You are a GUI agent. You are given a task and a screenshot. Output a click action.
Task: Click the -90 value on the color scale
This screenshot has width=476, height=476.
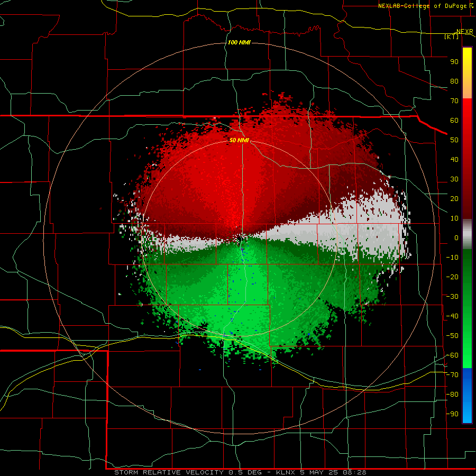click(452, 414)
